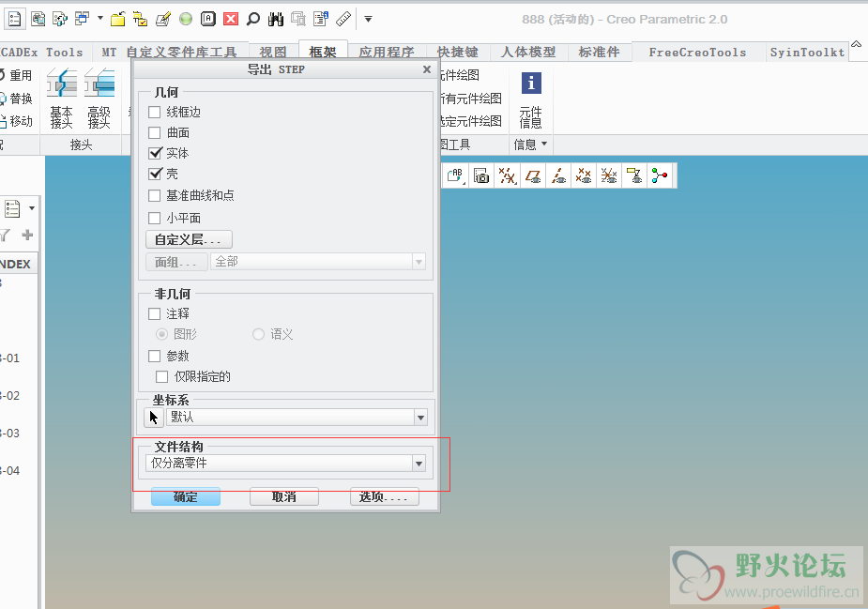The image size is (868, 609).
Task: Click the save-with-floppy icon in top toolbar
Action: point(38,20)
